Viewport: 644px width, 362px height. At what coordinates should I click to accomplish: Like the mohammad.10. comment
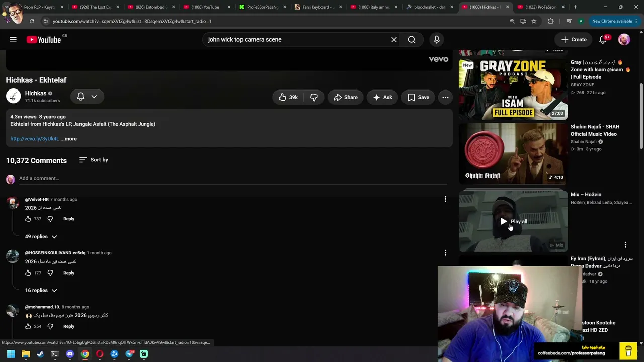click(28, 326)
